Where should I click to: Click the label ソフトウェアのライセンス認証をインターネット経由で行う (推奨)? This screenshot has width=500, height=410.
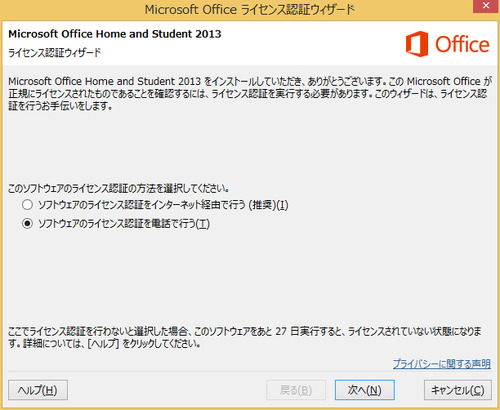(x=163, y=204)
